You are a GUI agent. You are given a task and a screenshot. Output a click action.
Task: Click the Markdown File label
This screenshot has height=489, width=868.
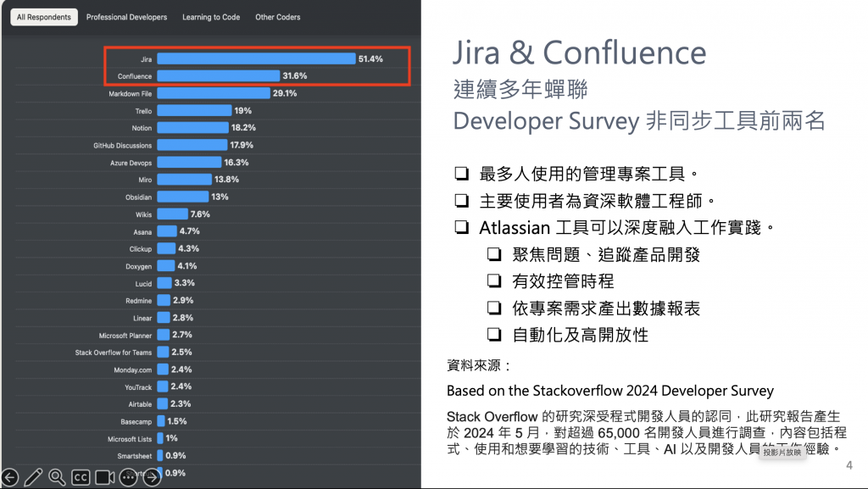(x=130, y=94)
